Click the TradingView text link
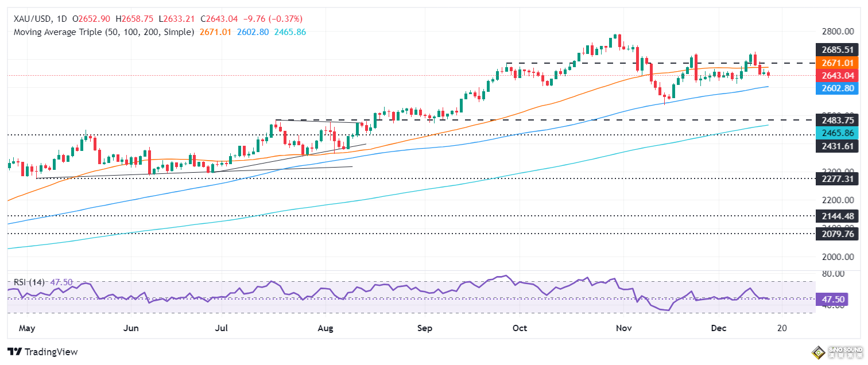868x365 pixels. [x=51, y=352]
